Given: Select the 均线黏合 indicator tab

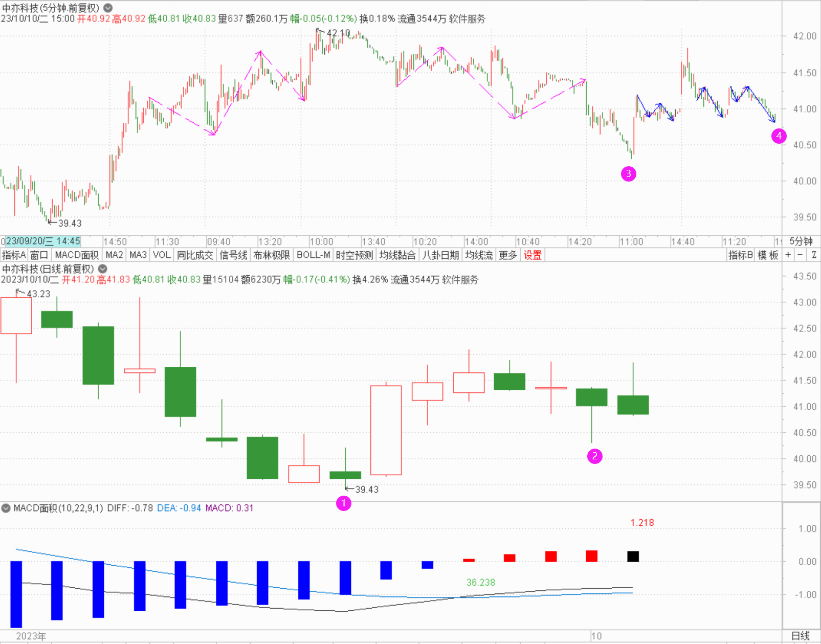Looking at the screenshot, I should [x=397, y=255].
